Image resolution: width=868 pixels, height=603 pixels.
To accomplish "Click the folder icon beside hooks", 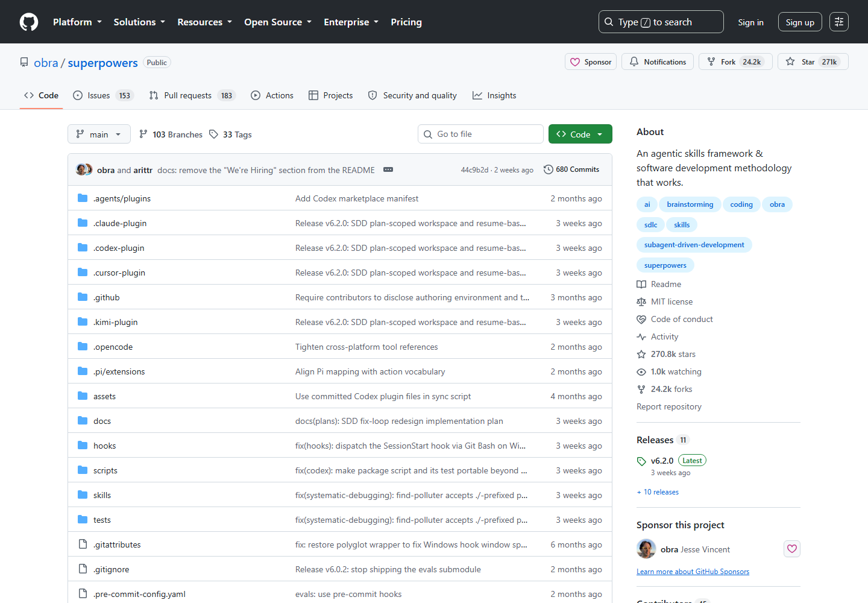I will (x=83, y=446).
